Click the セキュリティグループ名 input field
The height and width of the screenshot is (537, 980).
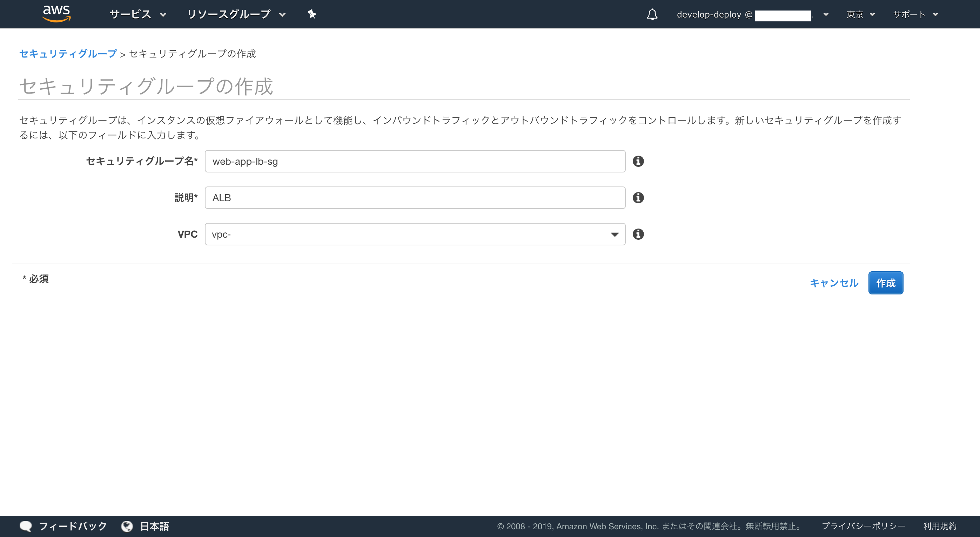(x=415, y=161)
